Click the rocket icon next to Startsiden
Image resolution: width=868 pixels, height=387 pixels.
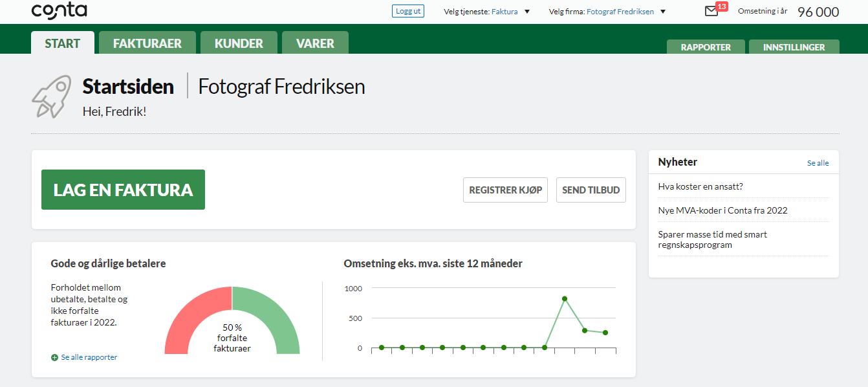pos(51,96)
